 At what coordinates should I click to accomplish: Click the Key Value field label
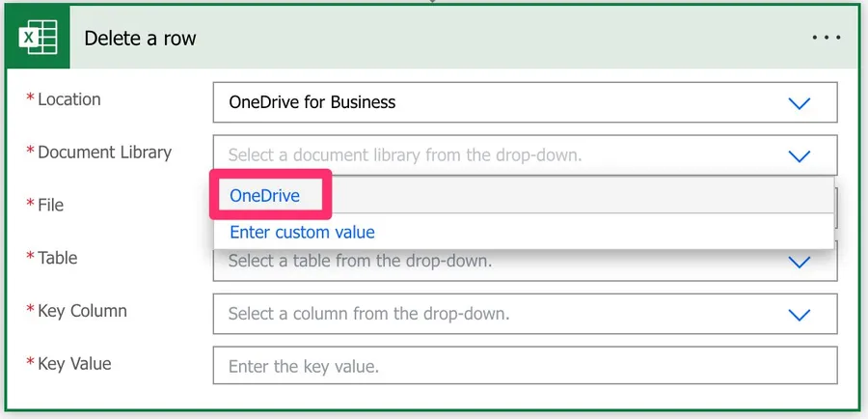74,364
